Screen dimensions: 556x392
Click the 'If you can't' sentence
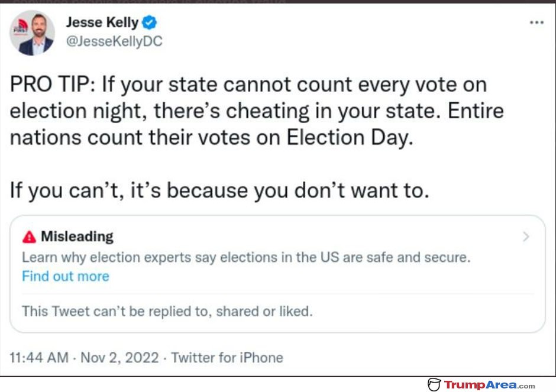tap(219, 190)
